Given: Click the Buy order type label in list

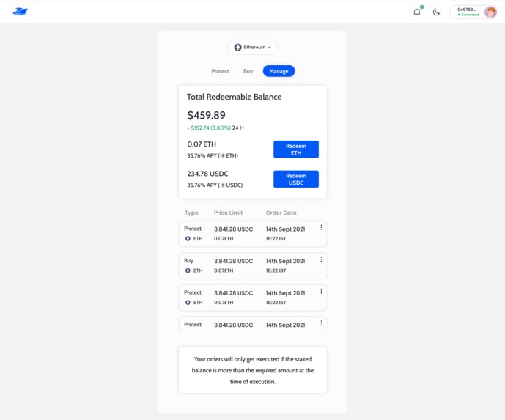Looking at the screenshot, I should point(188,260).
